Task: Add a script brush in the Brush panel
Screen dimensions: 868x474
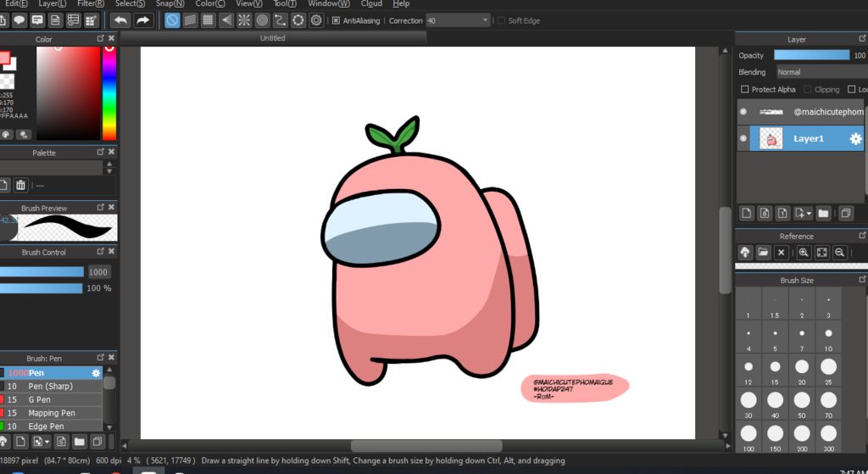Action: tap(61, 441)
